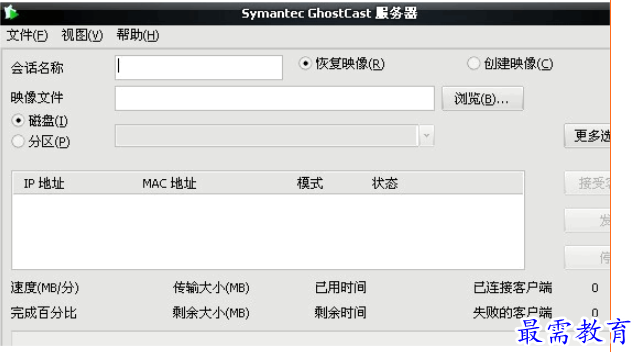
Task: Click inside the empty client list area
Action: (x=268, y=231)
